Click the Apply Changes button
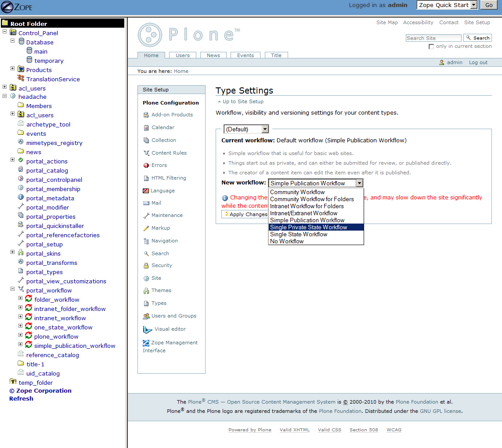The image size is (502, 448). coord(245,214)
